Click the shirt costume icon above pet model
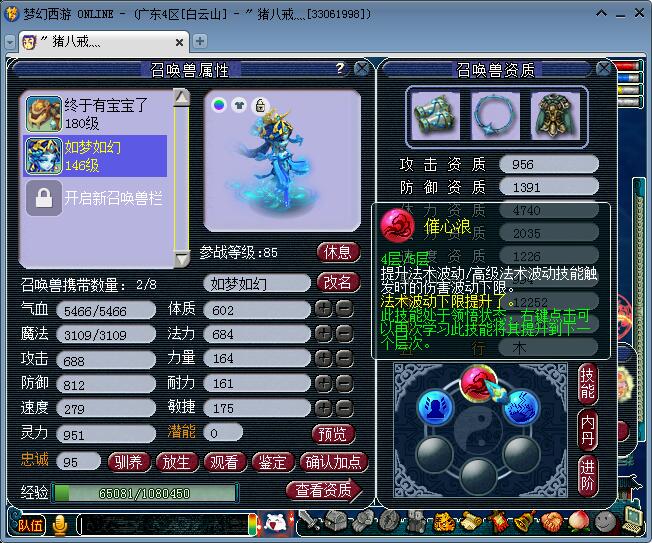Viewport: 652px width, 543px height. coord(239,105)
